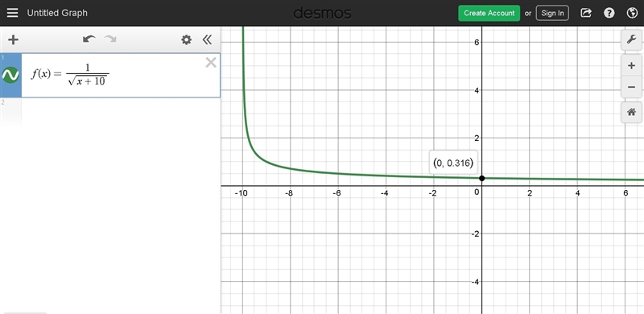Zoom in on the graph
Screen dimensions: 644x314
631,66
